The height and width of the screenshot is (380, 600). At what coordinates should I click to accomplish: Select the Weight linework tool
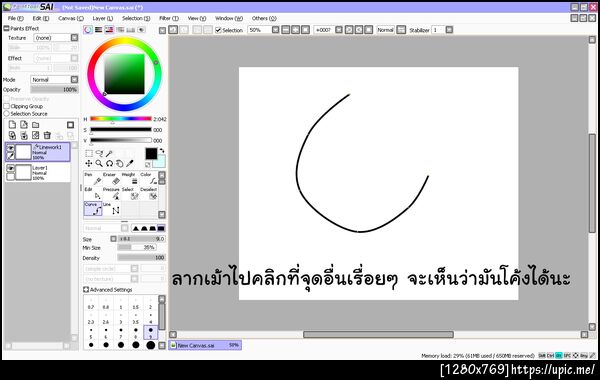[130, 179]
